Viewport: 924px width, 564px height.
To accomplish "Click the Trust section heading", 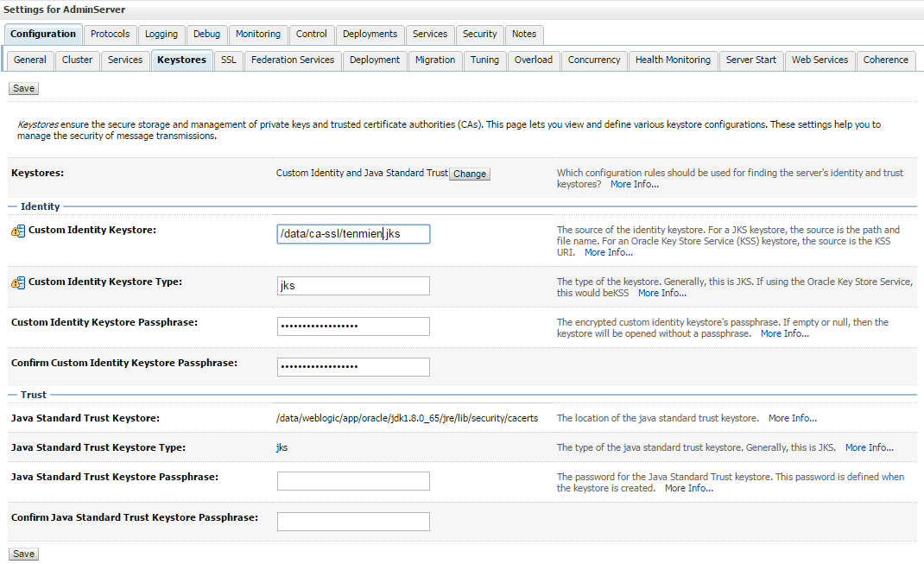I will (x=34, y=395).
